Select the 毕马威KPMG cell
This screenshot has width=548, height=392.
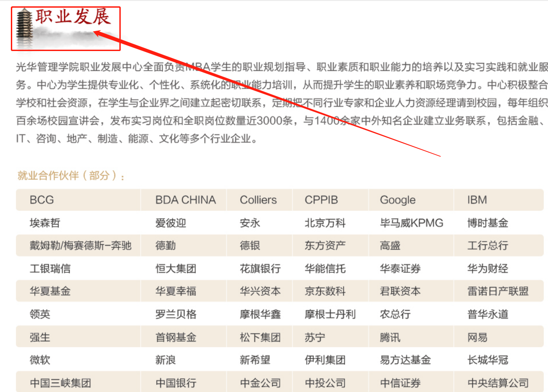(x=411, y=223)
